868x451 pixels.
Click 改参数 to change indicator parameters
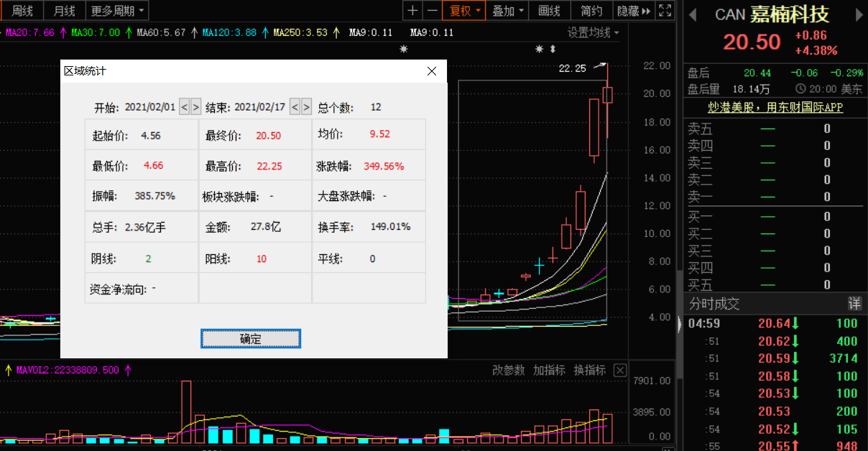[509, 370]
